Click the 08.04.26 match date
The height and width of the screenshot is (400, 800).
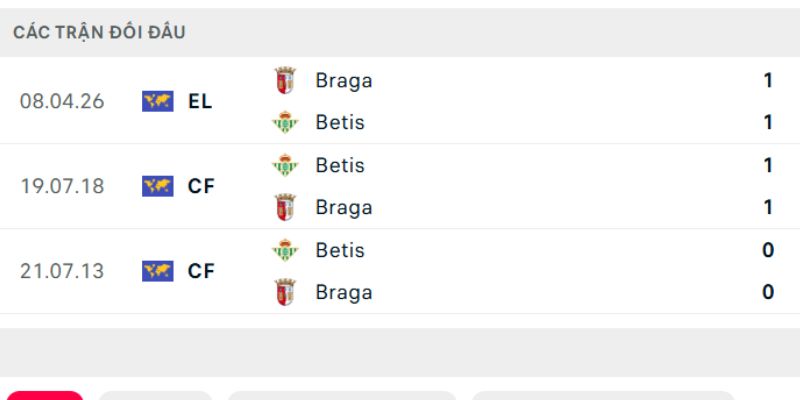tap(62, 101)
